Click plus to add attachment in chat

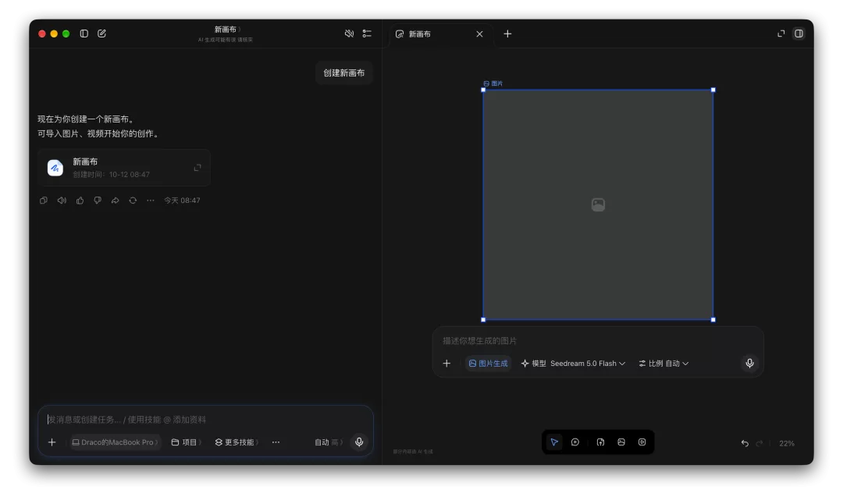(52, 442)
